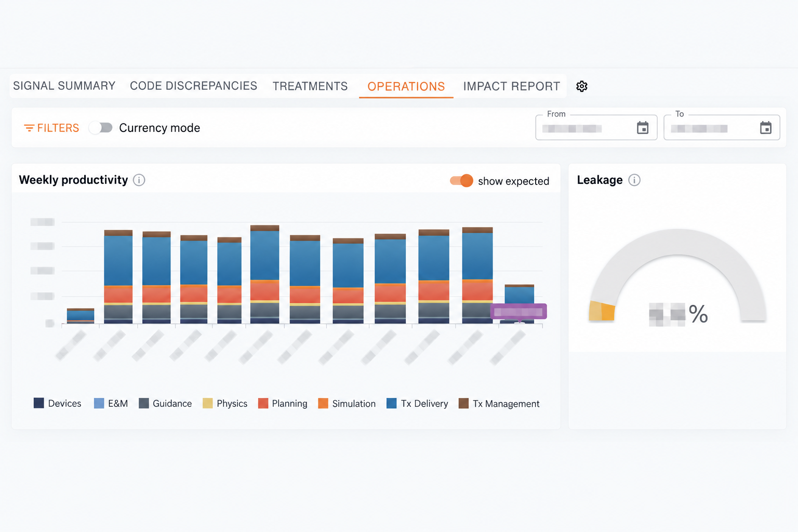Select the Operations tab
Viewport: 798px width, 532px height.
coord(406,86)
